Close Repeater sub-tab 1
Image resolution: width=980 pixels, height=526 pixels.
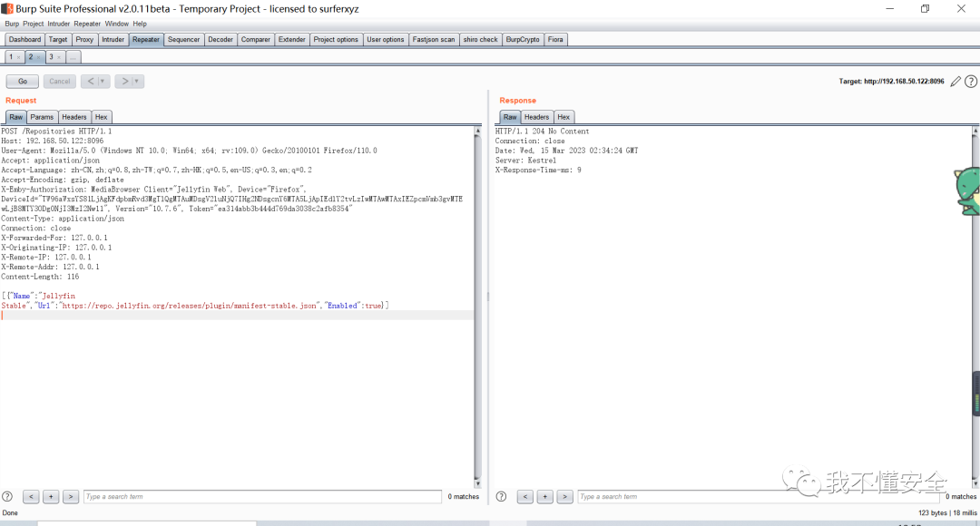point(19,57)
